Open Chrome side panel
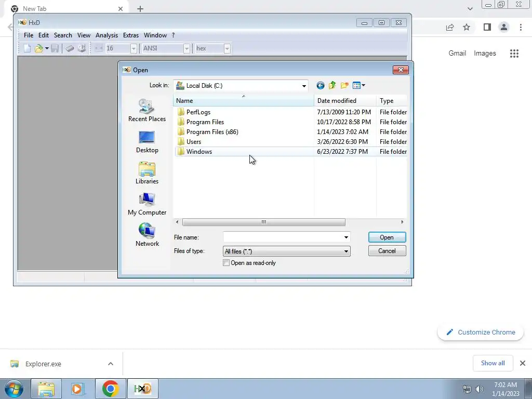 [487, 27]
